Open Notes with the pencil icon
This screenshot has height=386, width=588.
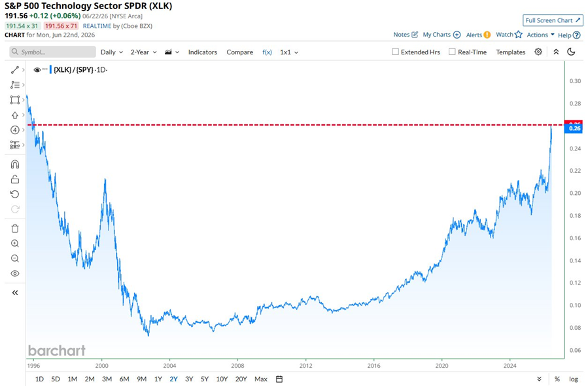point(415,35)
